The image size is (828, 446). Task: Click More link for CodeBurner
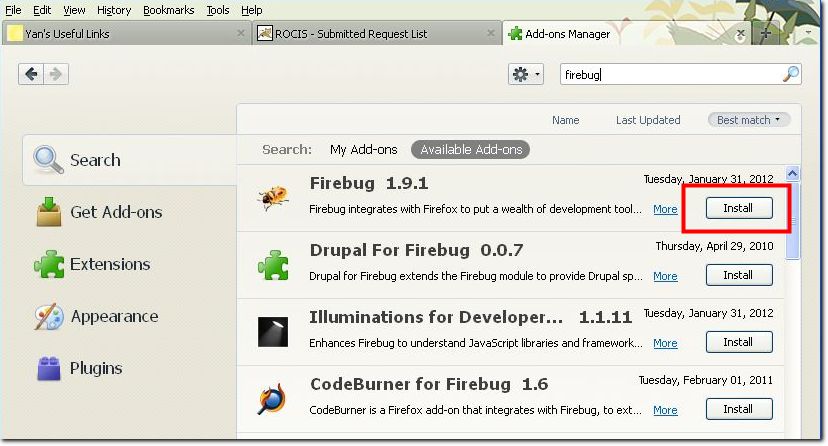pyautogui.click(x=665, y=410)
